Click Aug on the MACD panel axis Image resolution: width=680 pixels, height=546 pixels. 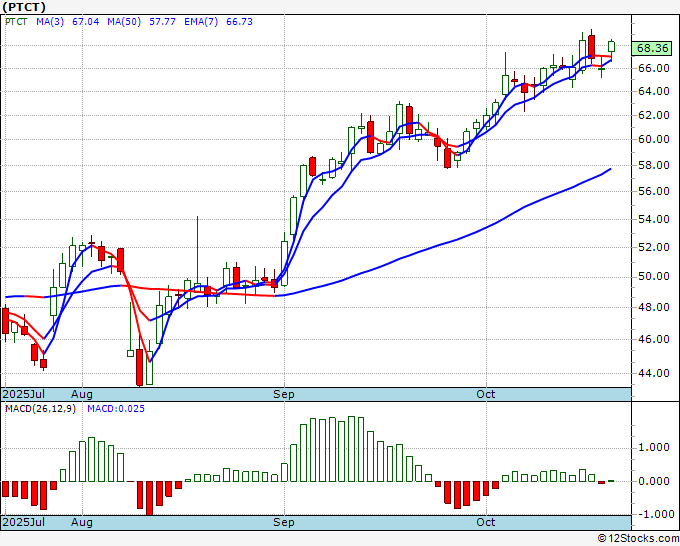click(x=82, y=522)
